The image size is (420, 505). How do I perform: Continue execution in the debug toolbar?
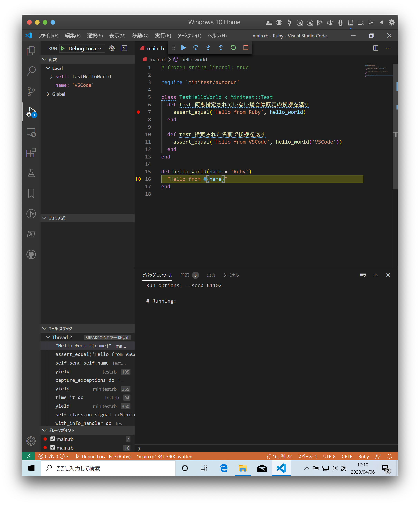[x=183, y=48]
